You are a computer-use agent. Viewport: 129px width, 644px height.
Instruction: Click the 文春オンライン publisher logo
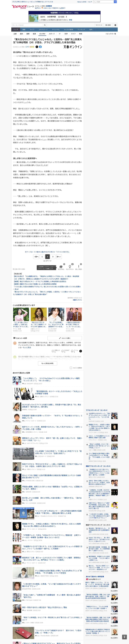coord(73,47)
